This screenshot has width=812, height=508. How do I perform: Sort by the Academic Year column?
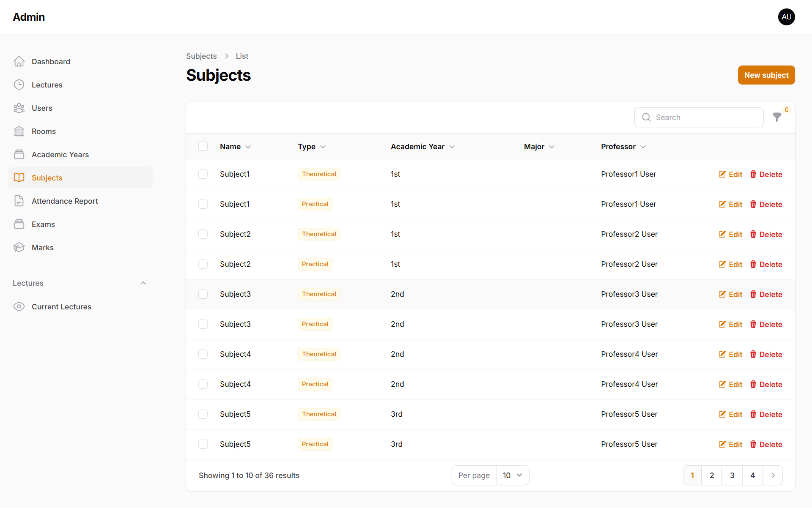pos(422,147)
